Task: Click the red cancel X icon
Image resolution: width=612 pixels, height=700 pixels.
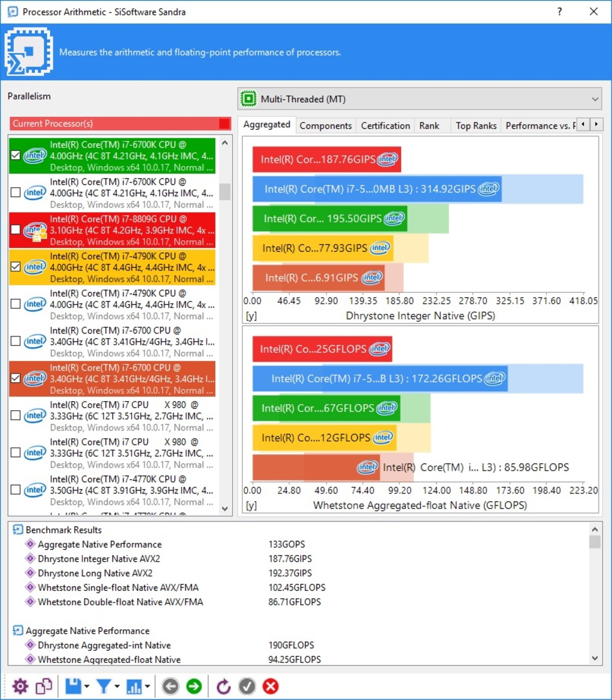Action: click(x=271, y=686)
